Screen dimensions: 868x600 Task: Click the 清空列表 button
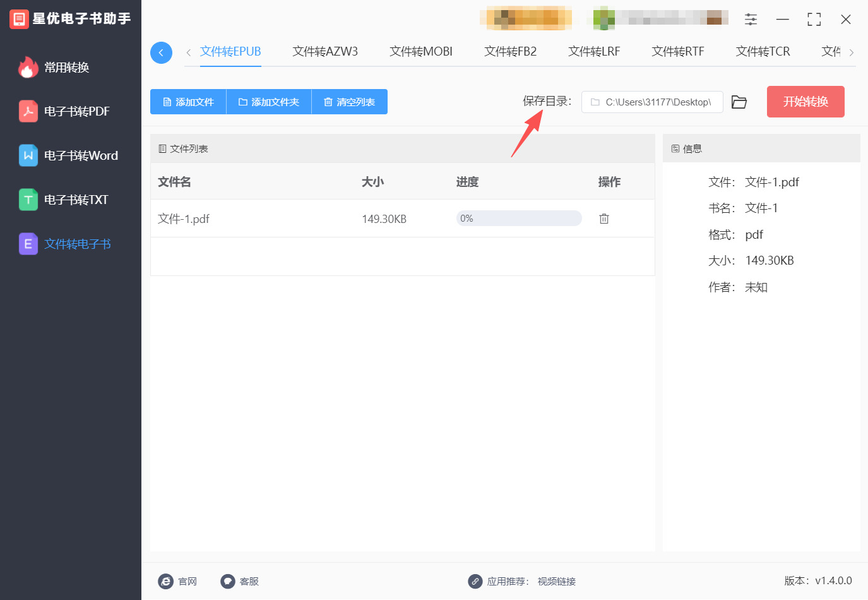(x=350, y=102)
